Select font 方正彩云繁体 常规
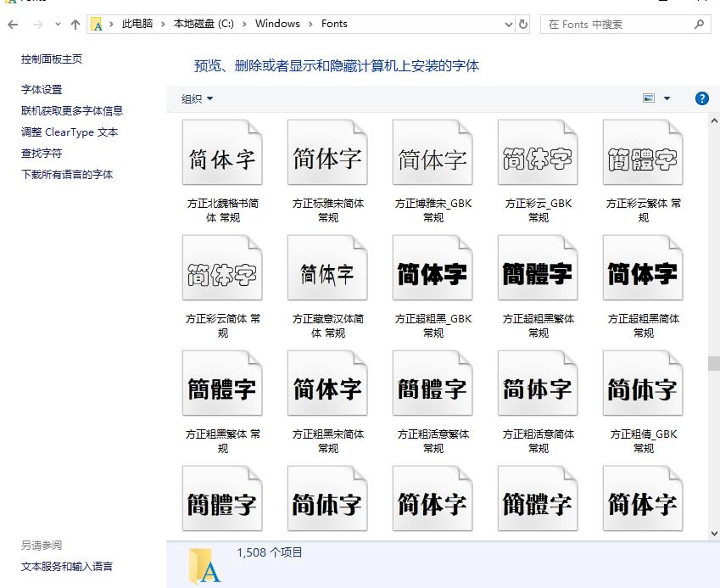The image size is (720, 588). coord(644,171)
